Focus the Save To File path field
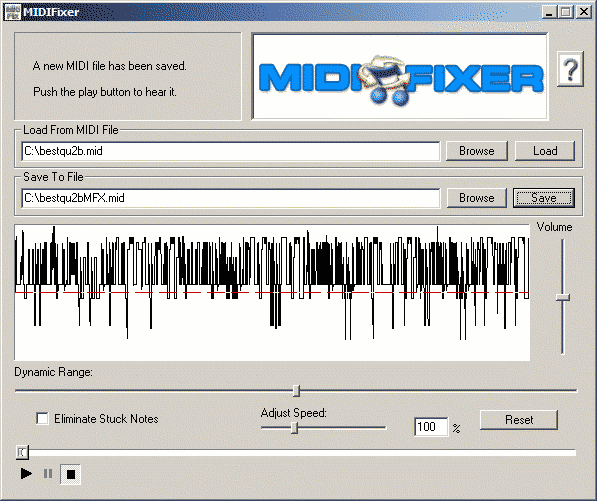597x501 pixels. coord(231,198)
